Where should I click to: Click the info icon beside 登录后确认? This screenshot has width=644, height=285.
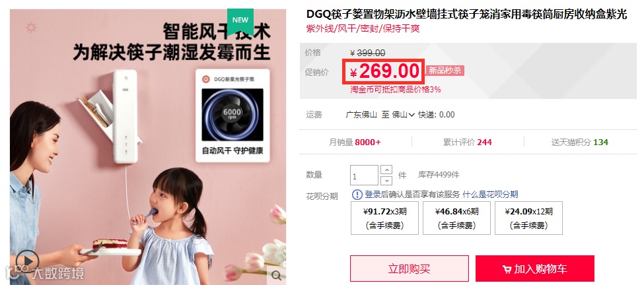pos(357,195)
